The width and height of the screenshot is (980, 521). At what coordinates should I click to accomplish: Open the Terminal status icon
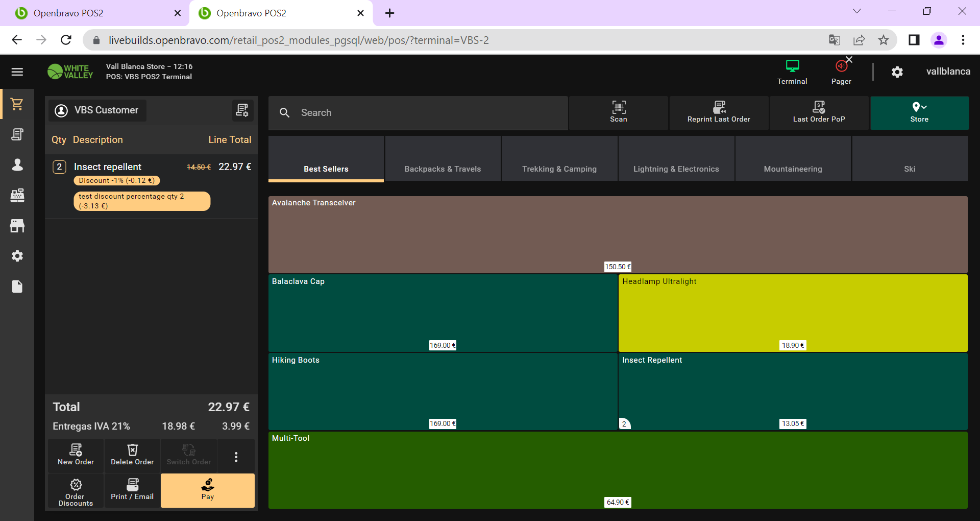pos(792,72)
